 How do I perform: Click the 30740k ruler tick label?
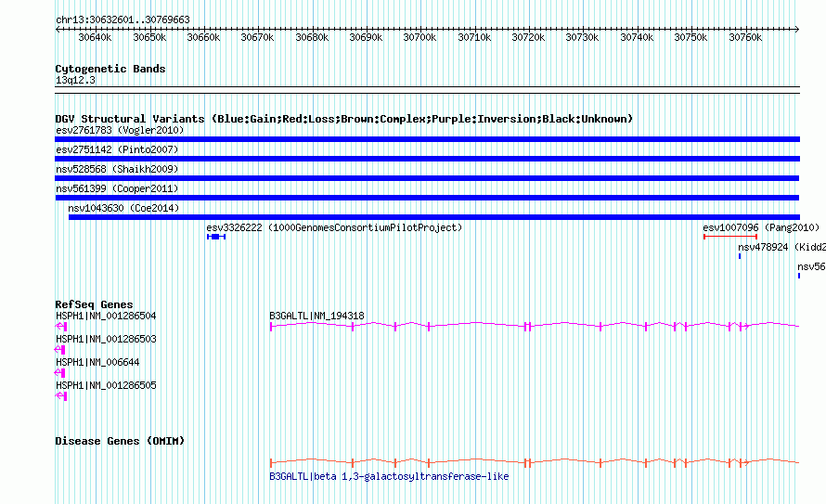(637, 38)
